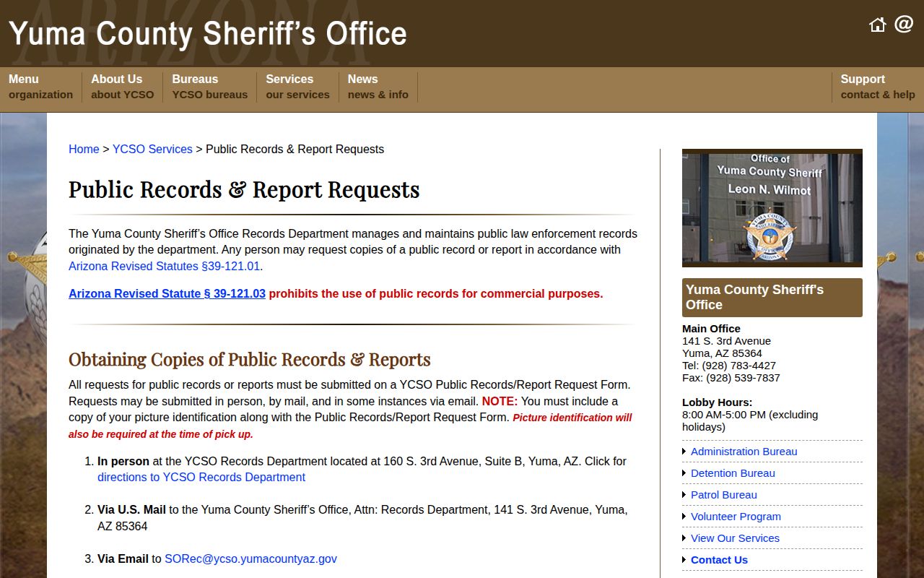This screenshot has width=924, height=578.
Task: Open the Support contact & help menu
Action: point(877,87)
